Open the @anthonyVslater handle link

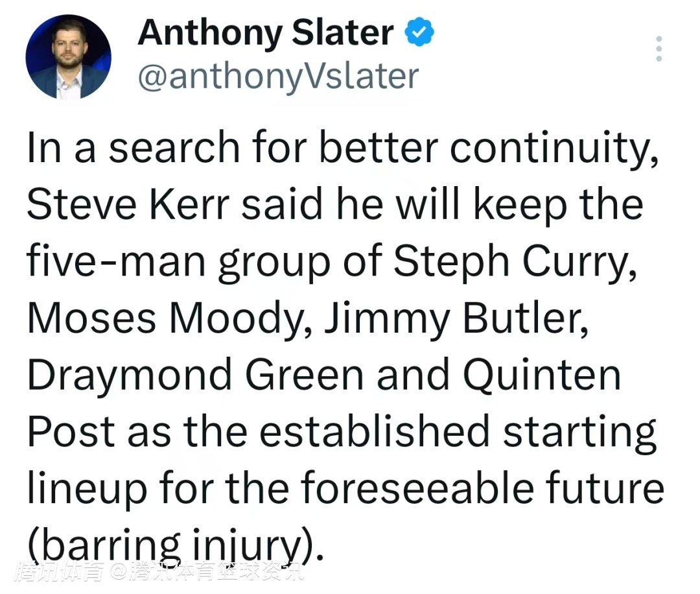(x=278, y=77)
